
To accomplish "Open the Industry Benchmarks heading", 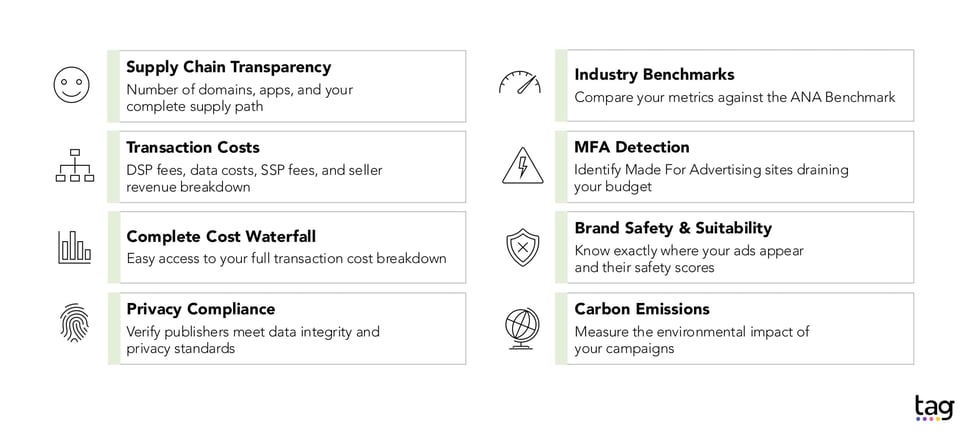I will (654, 75).
